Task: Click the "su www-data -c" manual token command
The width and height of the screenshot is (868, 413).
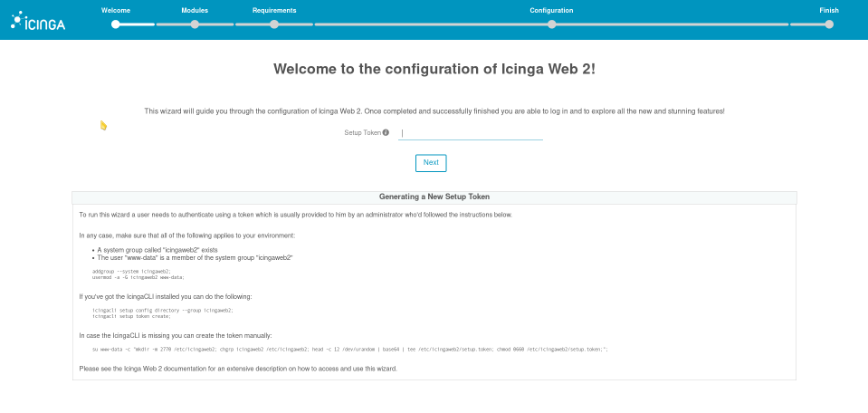Action: coord(350,350)
